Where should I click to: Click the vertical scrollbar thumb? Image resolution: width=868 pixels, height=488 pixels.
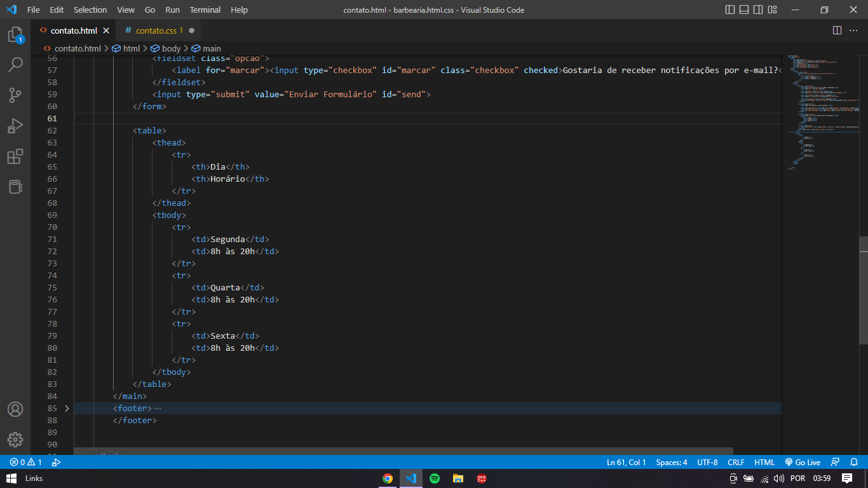click(x=864, y=291)
